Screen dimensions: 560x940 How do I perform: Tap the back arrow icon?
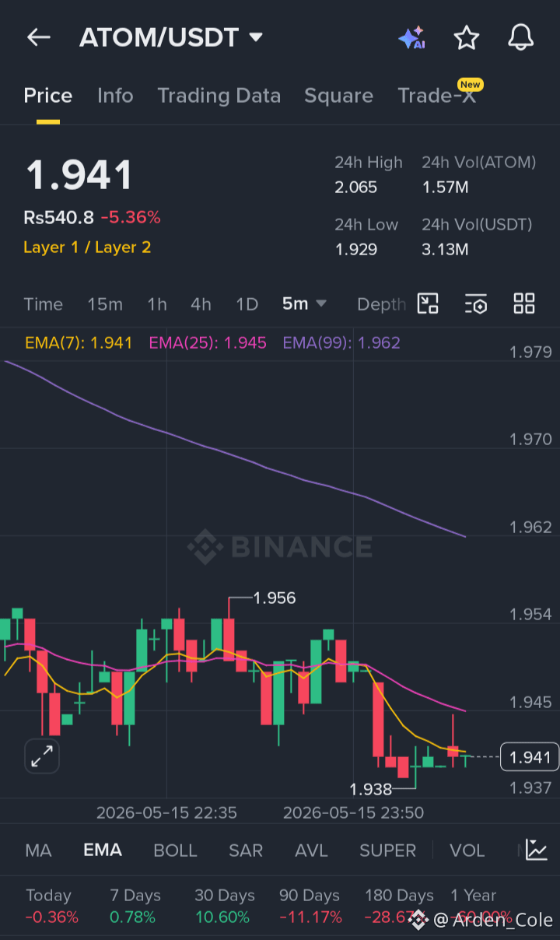pos(38,37)
